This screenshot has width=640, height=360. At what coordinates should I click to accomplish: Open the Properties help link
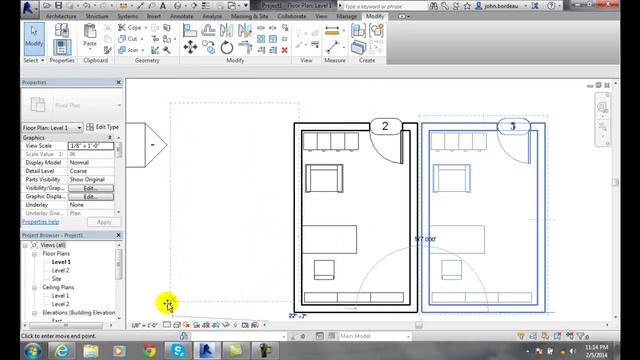coord(40,222)
